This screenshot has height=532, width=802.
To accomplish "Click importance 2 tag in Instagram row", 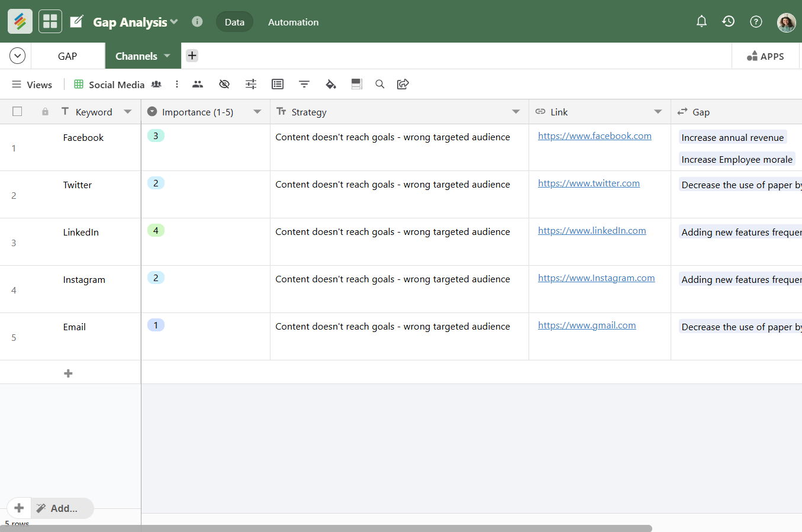I will click(156, 278).
